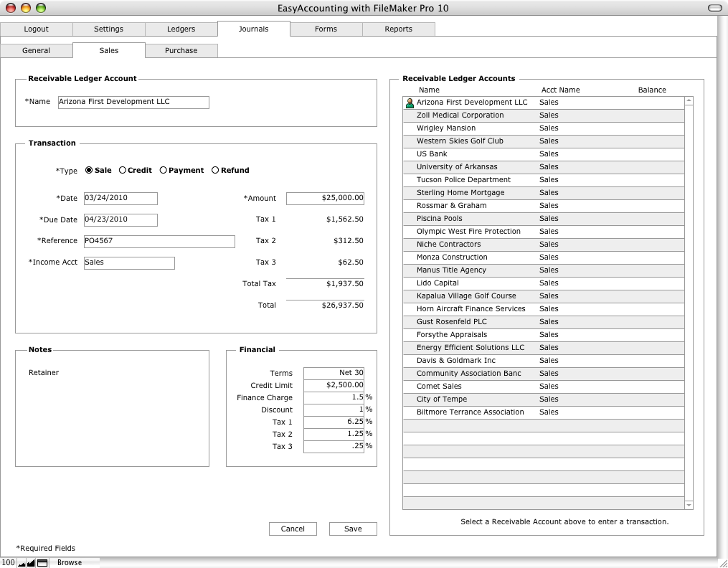Select the Payment transaction type

[x=181, y=170]
